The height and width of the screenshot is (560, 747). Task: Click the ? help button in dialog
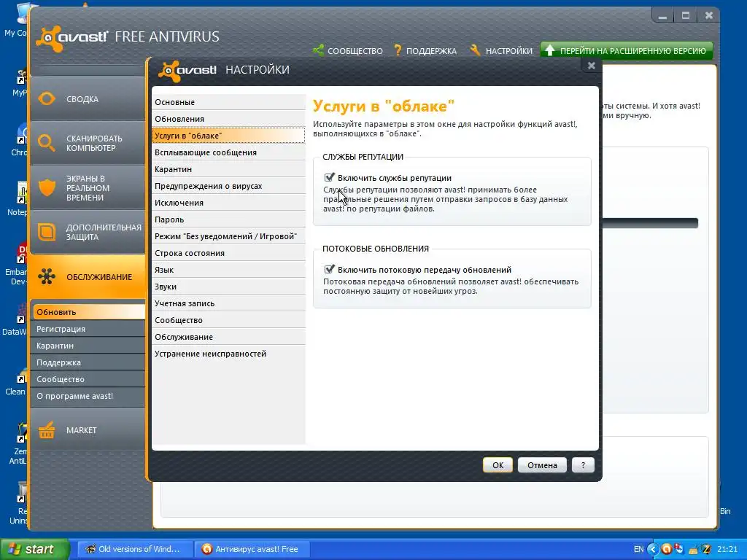pyautogui.click(x=583, y=464)
